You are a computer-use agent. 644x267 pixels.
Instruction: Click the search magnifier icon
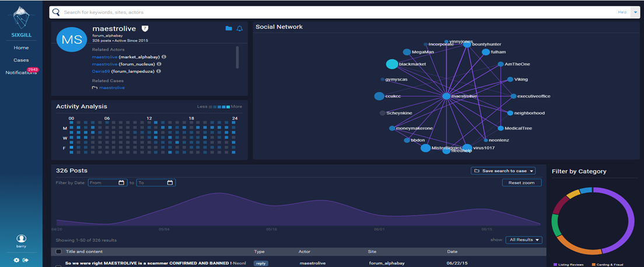(x=56, y=12)
